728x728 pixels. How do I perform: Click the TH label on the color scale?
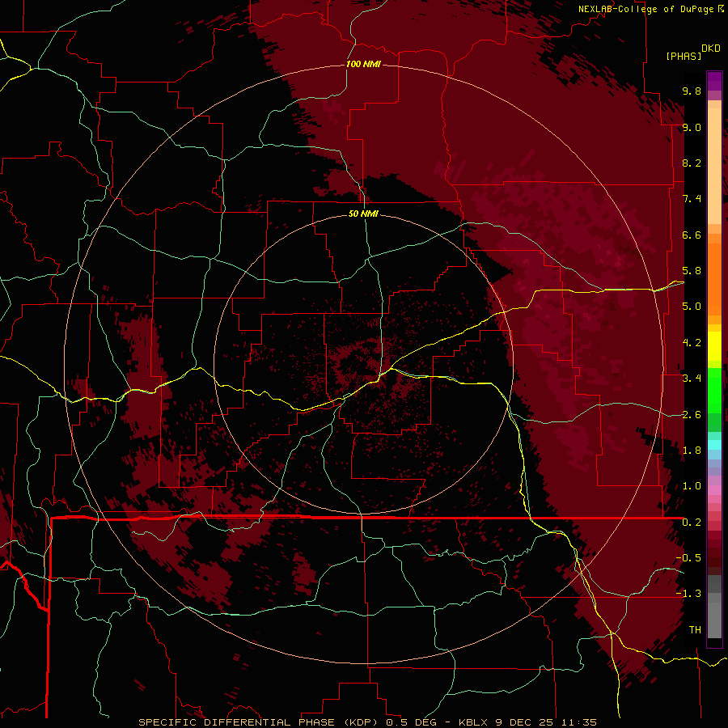[695, 630]
